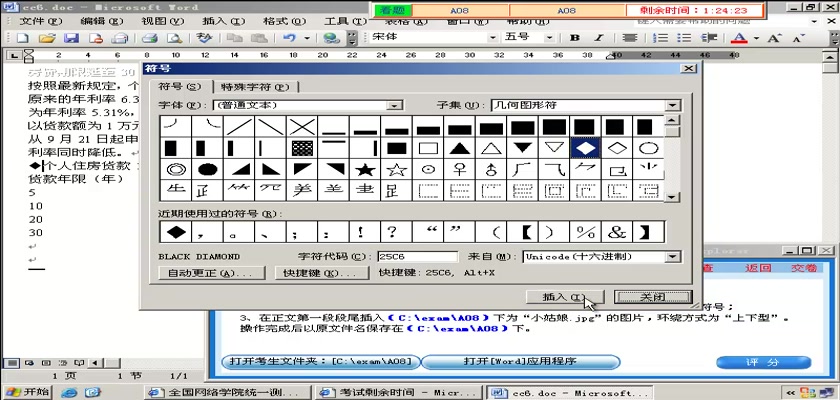
Task: Click the Undo arrow icon
Action: [x=289, y=38]
